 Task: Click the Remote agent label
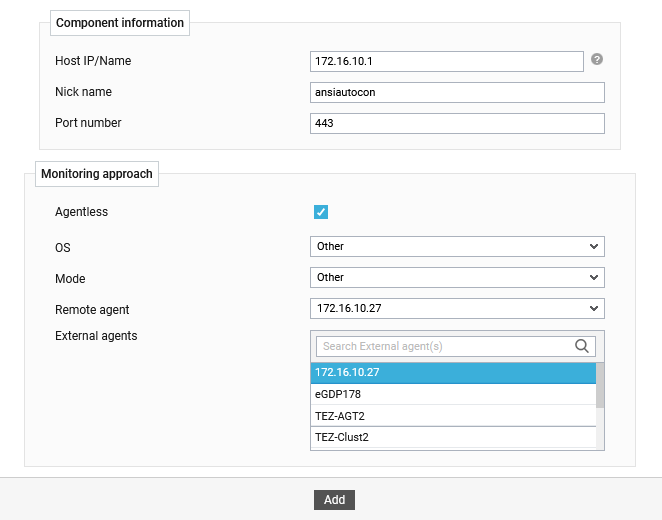pyautogui.click(x=92, y=310)
